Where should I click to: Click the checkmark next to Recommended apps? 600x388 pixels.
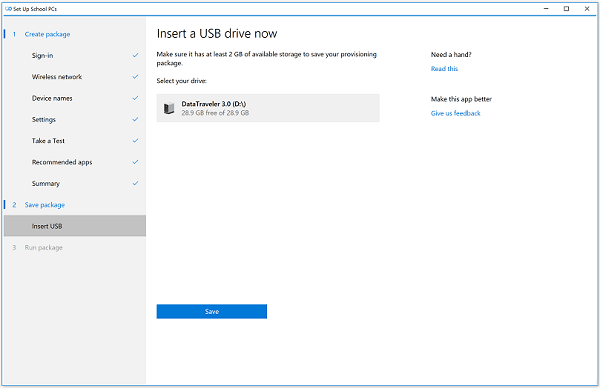click(135, 162)
